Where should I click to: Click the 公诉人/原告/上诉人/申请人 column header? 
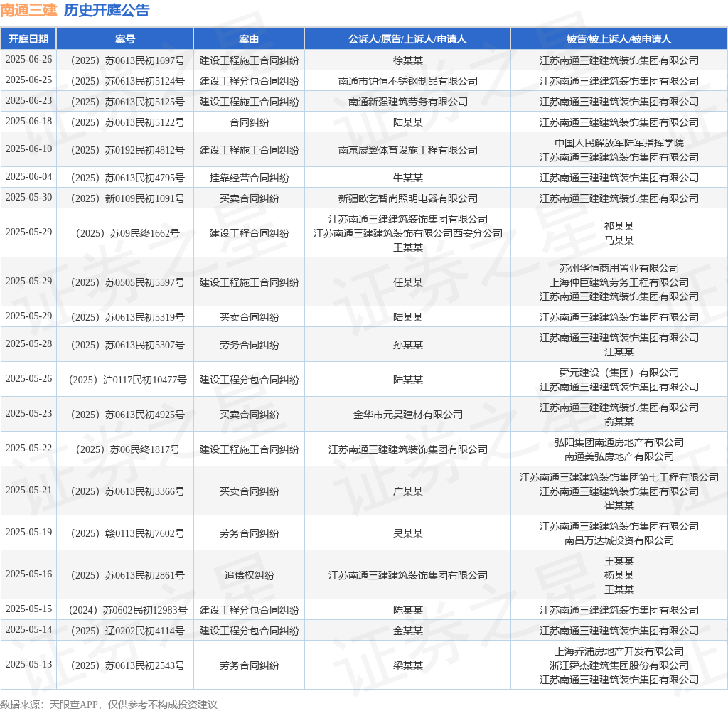point(407,39)
